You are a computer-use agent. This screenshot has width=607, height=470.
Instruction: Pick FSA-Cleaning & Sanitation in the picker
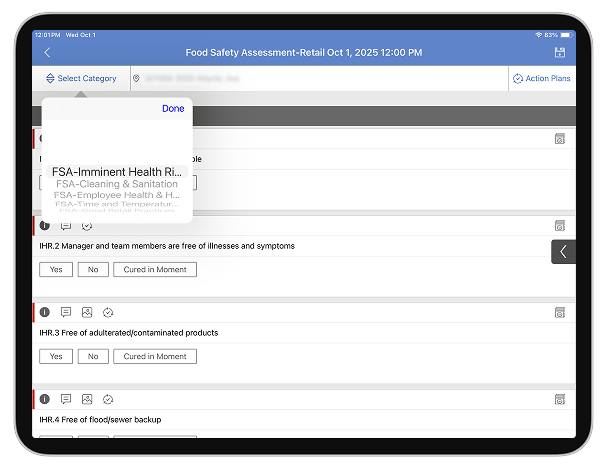(117, 184)
